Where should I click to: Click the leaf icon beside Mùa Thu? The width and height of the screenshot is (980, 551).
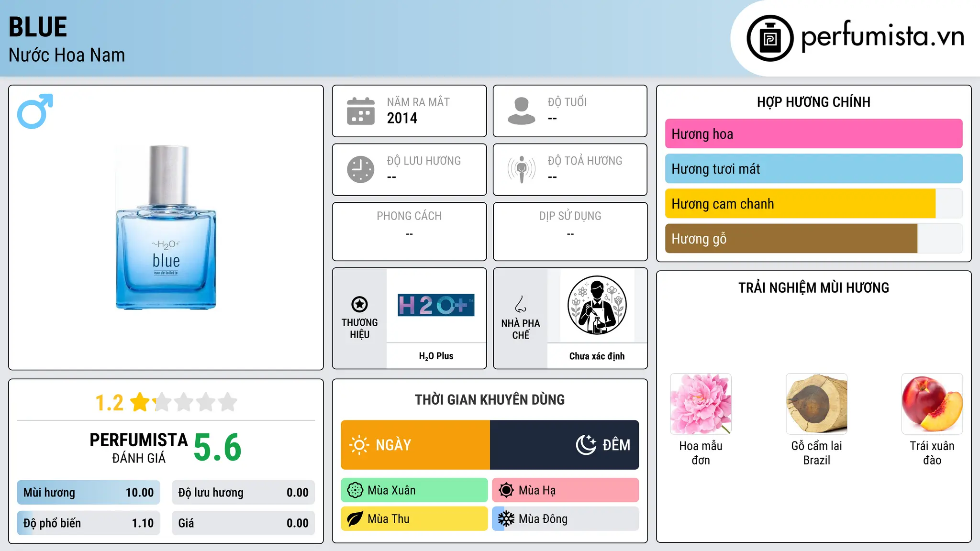click(355, 519)
